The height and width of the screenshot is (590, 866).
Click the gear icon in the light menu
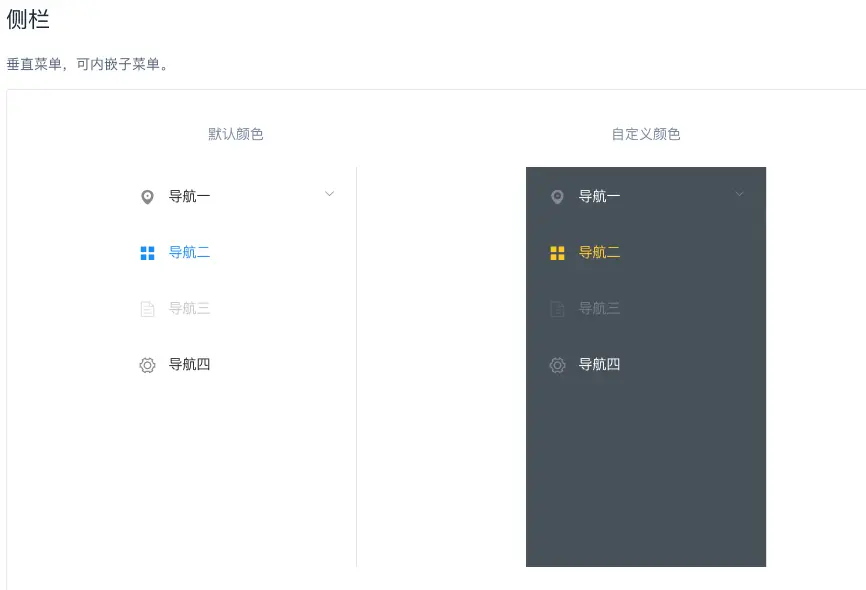pos(147,365)
